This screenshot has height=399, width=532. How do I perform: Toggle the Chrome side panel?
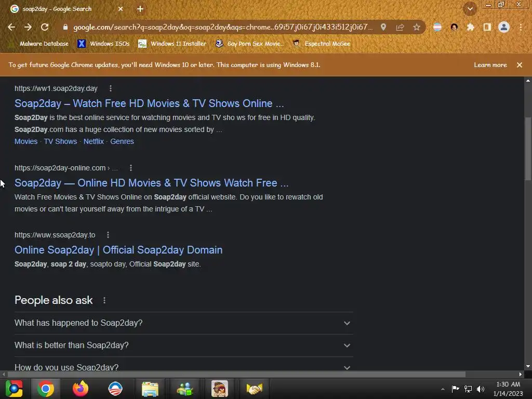[x=487, y=27]
